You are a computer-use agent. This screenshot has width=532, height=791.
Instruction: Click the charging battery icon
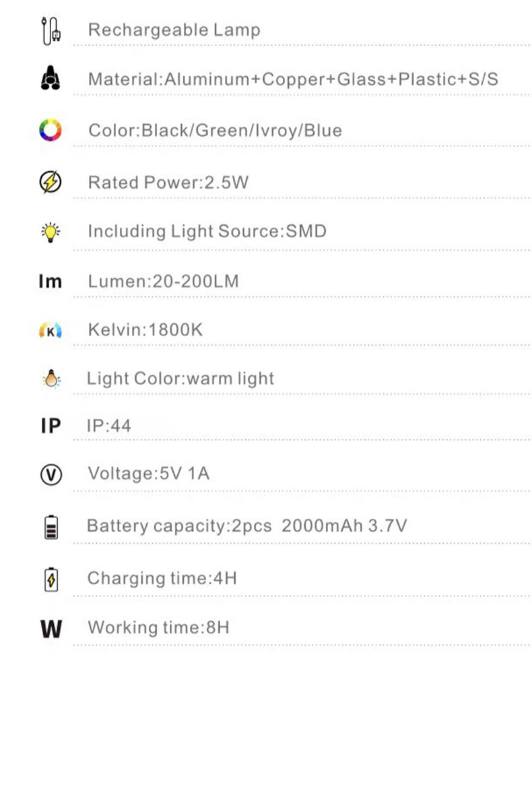(51, 579)
